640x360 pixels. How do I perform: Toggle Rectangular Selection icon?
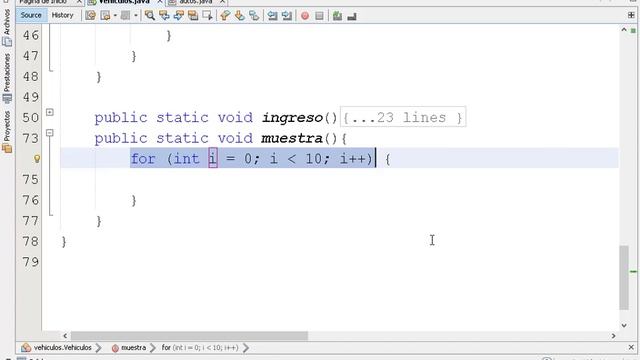(x=207, y=16)
